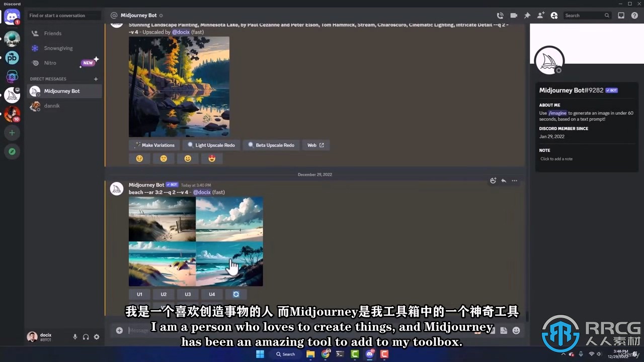Screen dimensions: 644x362
Task: Open Discord in taskbar
Action: click(x=370, y=354)
